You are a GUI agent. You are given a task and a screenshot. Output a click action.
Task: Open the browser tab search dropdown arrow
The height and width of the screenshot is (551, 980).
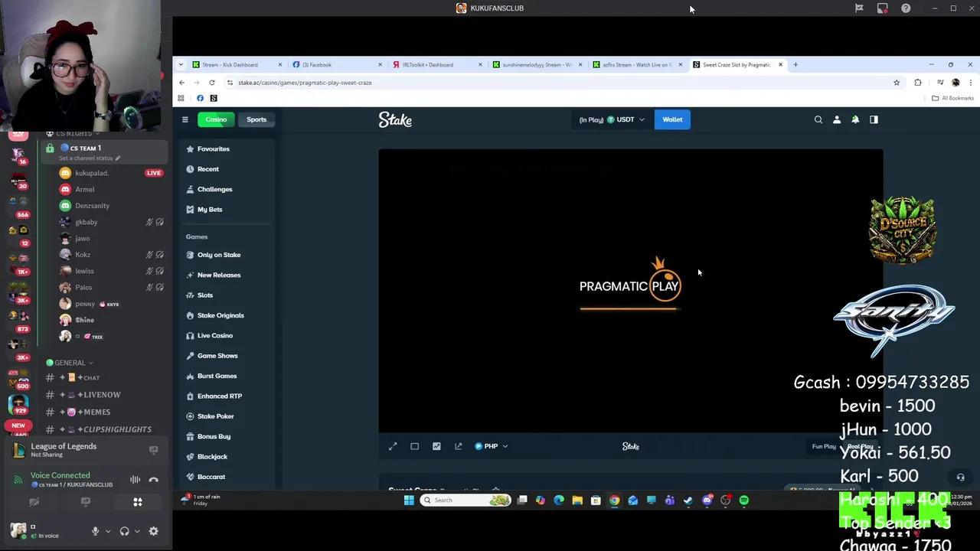(181, 64)
